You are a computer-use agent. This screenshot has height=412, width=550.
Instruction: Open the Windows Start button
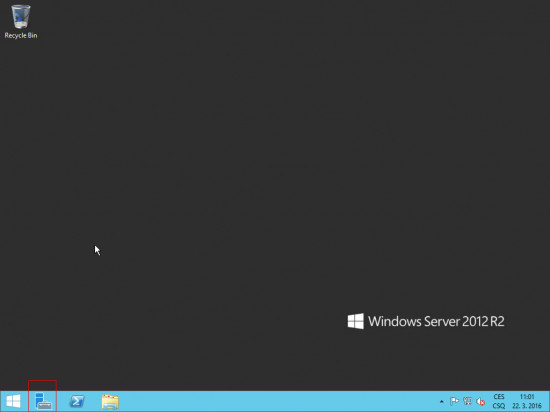(13, 401)
